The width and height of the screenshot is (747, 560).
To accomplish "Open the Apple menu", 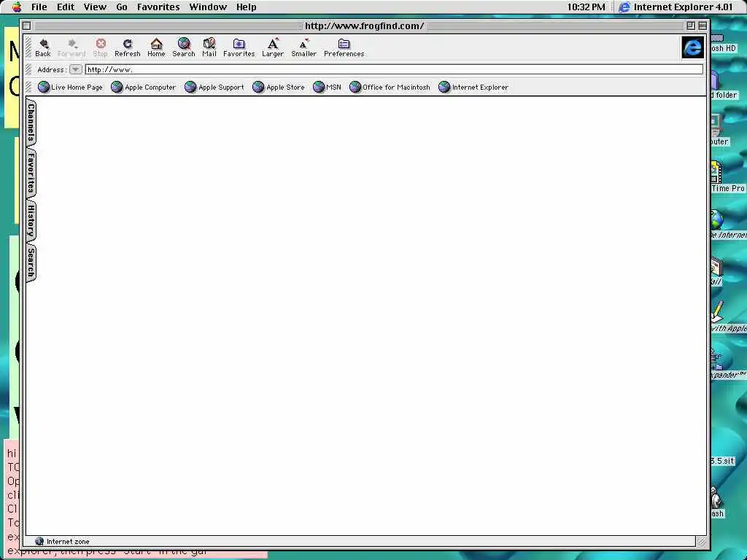I will [x=17, y=7].
